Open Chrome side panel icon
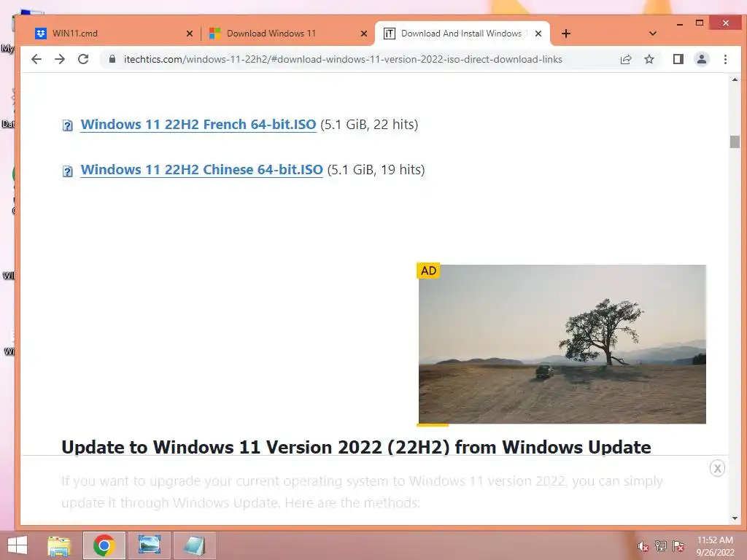This screenshot has width=747, height=560. [x=678, y=59]
